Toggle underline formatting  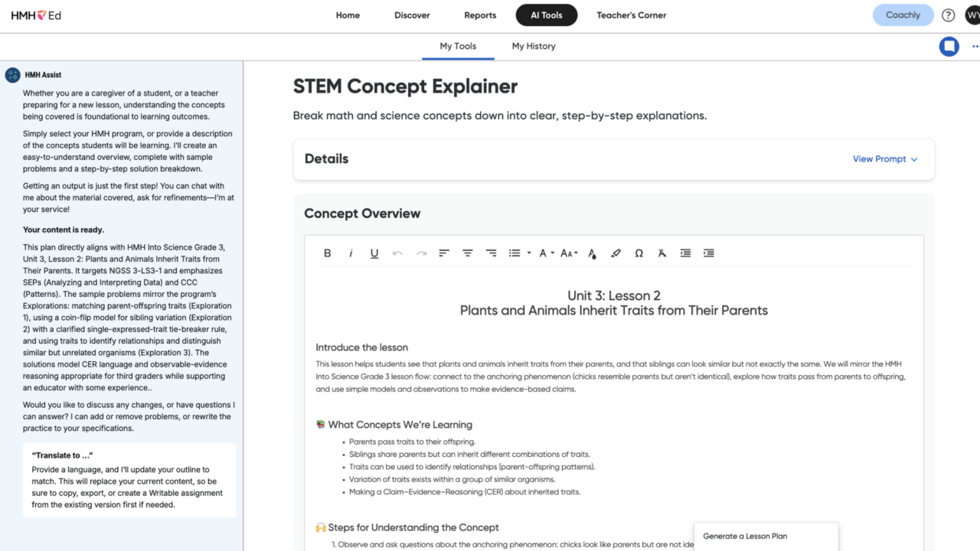pos(374,253)
